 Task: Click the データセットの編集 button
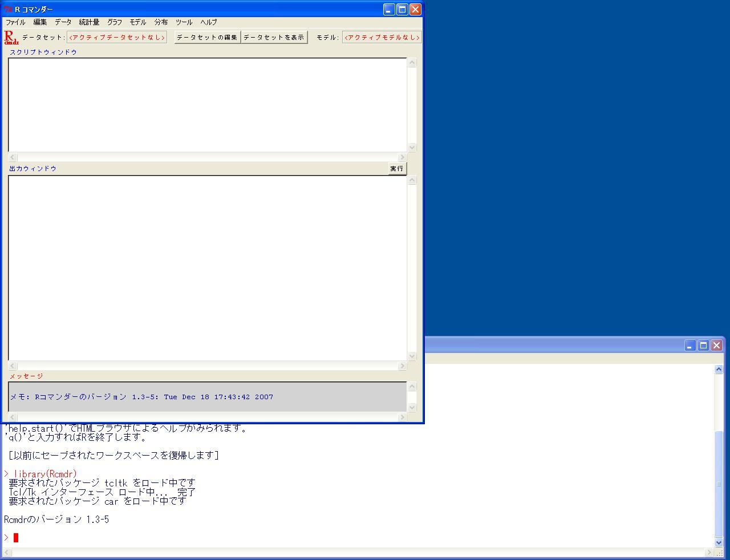[x=207, y=38]
